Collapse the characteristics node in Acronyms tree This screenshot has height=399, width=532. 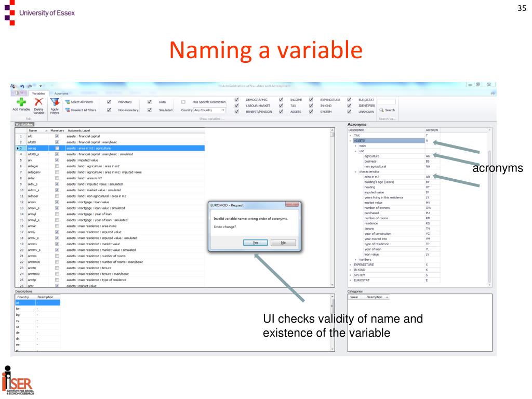(x=355, y=171)
